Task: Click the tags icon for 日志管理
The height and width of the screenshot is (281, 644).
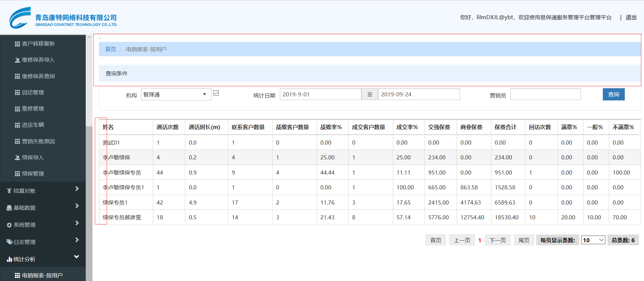Action: 9,242
